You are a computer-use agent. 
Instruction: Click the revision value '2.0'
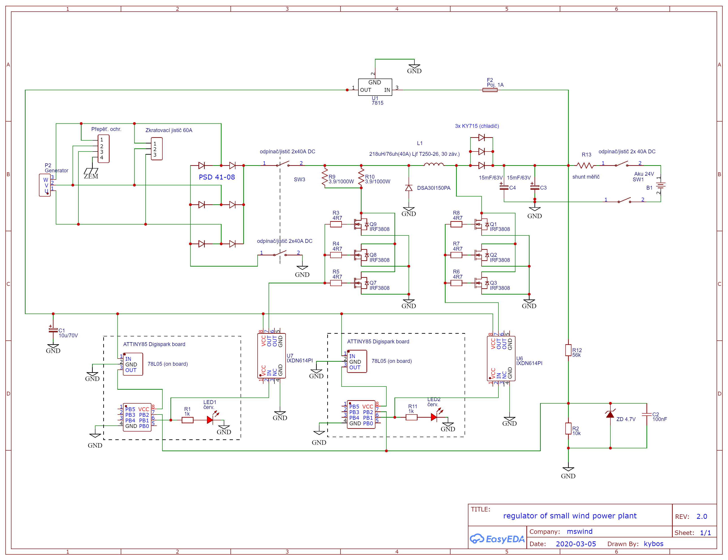click(x=702, y=516)
